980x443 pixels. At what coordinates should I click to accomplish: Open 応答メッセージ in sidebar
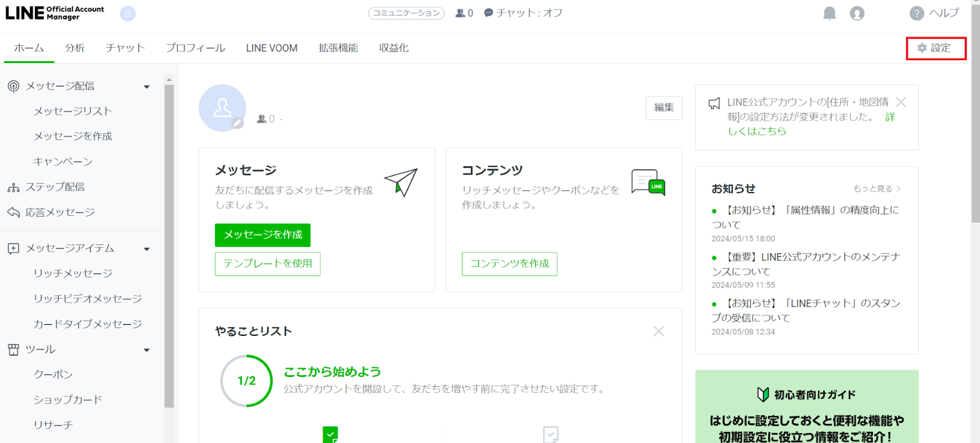(x=60, y=212)
